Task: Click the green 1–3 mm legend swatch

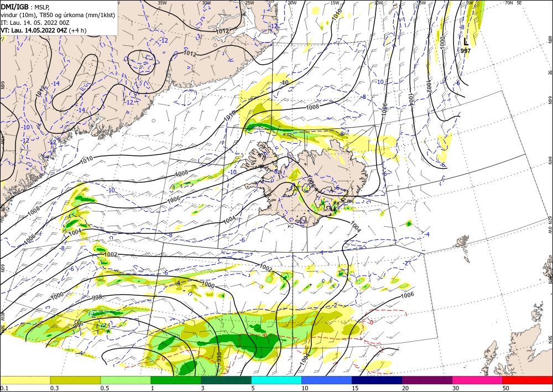Action: 176,380
